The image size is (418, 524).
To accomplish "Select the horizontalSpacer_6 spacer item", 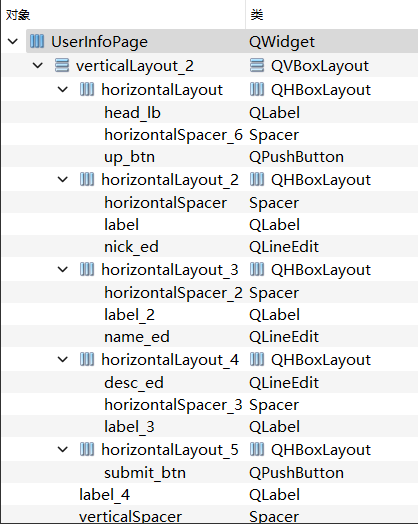I will (173, 135).
